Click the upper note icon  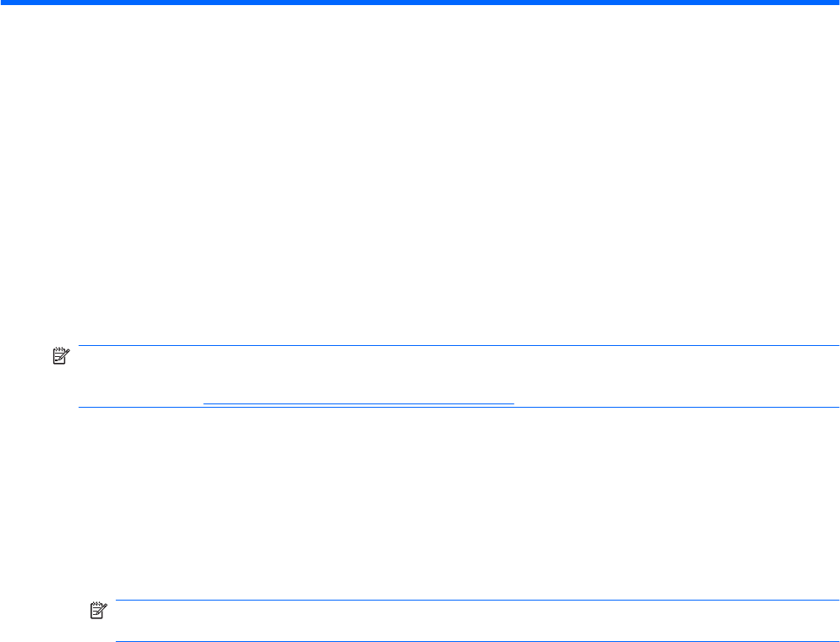pos(60,359)
